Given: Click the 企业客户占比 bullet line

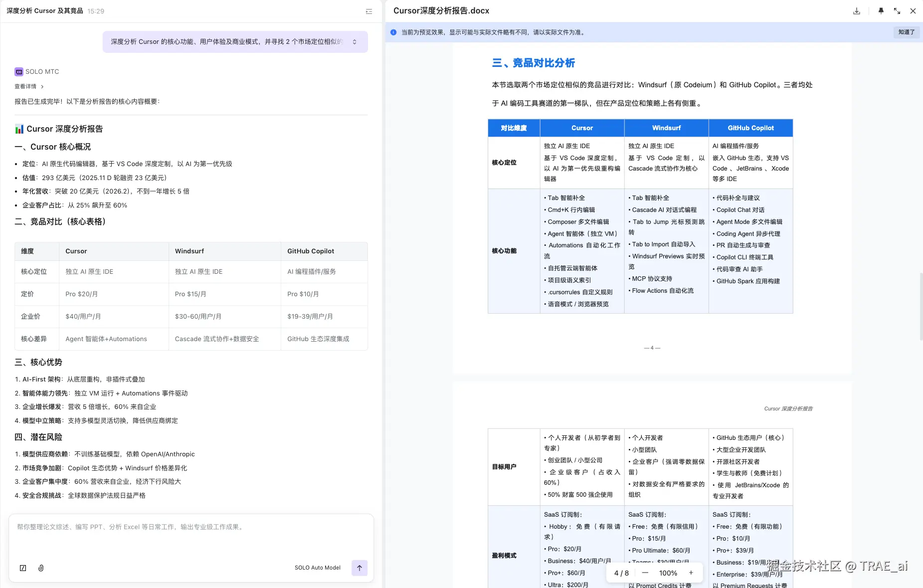Looking at the screenshot, I should (75, 205).
